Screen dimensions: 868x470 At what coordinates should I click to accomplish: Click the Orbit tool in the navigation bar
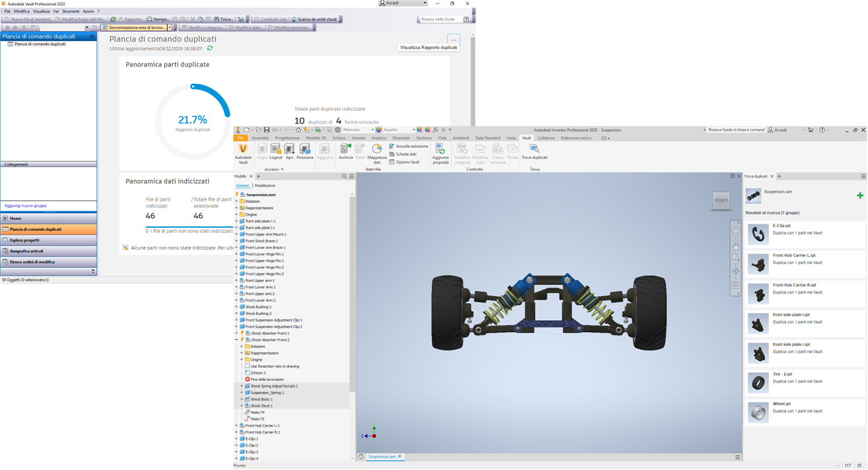(x=735, y=271)
